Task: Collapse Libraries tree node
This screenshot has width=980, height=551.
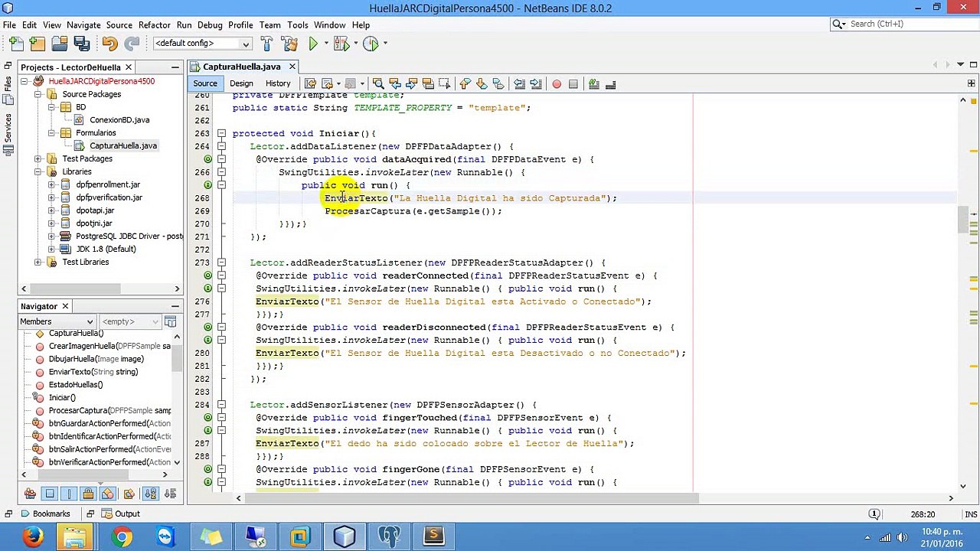Action: (x=38, y=171)
